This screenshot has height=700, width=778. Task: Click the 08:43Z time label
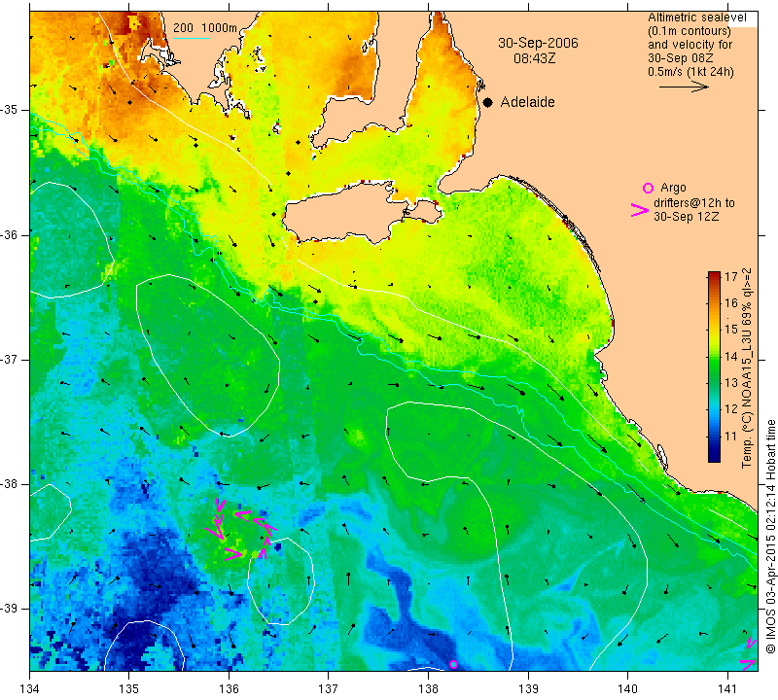point(534,58)
